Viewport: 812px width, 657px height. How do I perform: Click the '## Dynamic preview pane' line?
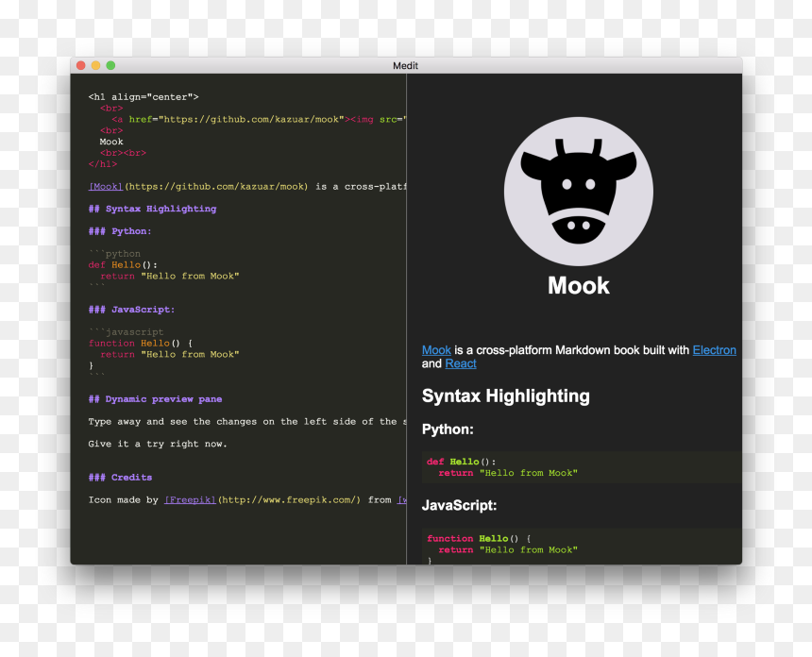[x=156, y=399]
